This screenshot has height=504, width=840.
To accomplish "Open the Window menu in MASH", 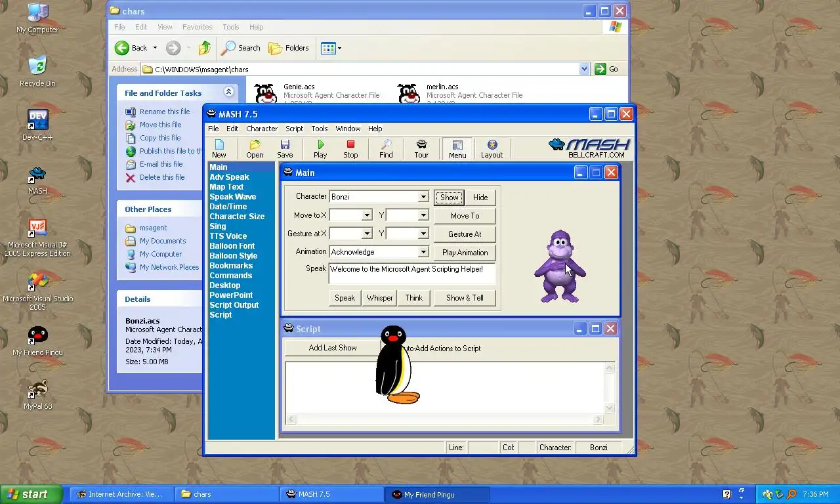I will (348, 129).
